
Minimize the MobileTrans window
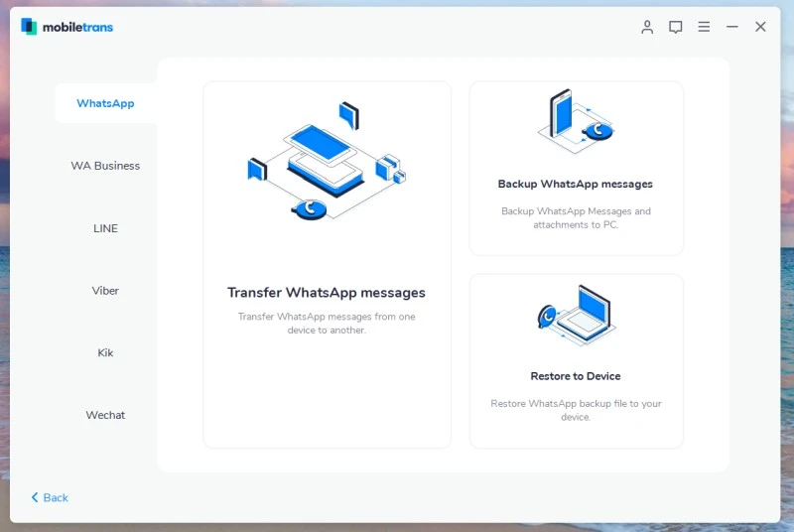pyautogui.click(x=731, y=27)
